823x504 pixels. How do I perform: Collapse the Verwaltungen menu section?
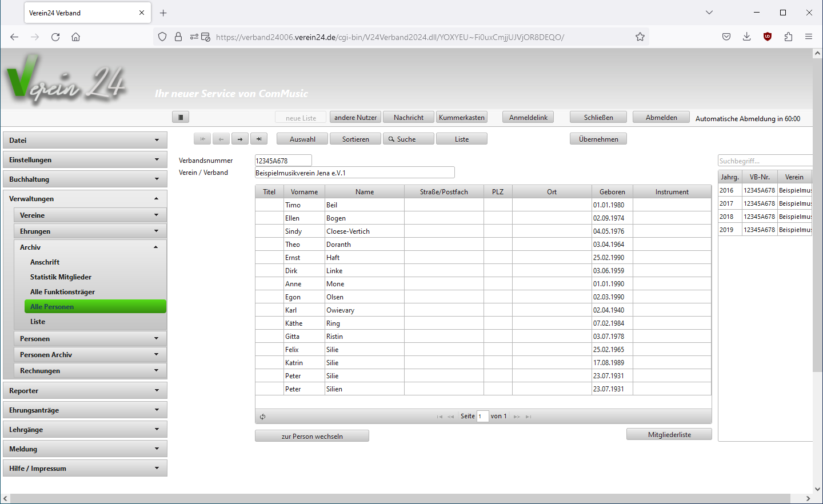coord(85,198)
